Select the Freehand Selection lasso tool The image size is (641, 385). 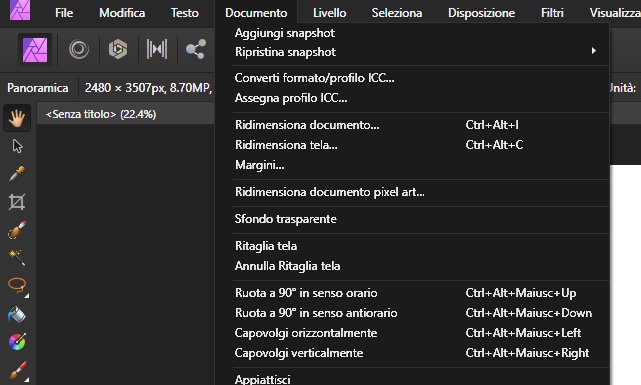click(x=17, y=285)
